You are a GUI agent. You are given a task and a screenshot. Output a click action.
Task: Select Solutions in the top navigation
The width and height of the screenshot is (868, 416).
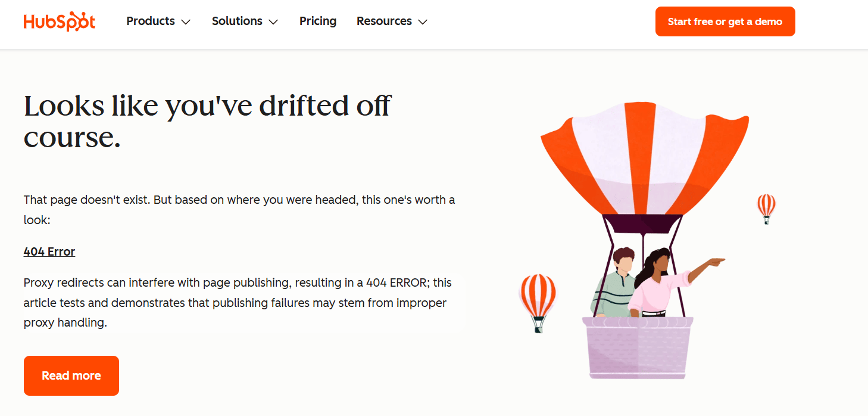[x=237, y=21]
